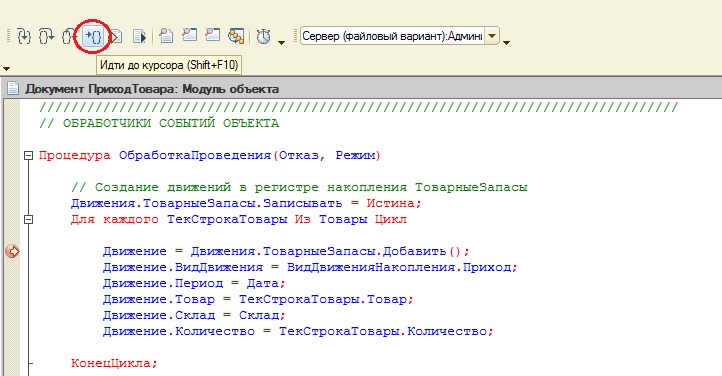
Task: Click the keyword Процедура
Action: point(75,156)
